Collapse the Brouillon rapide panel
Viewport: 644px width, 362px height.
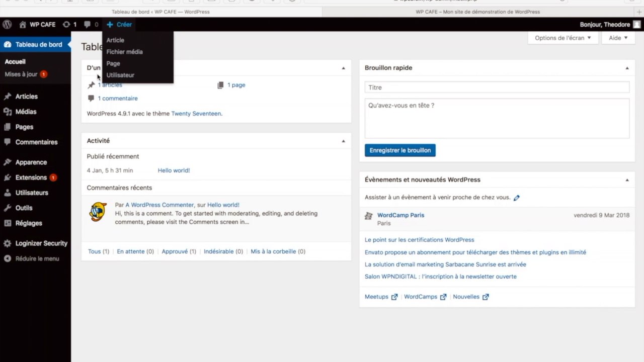click(x=627, y=68)
